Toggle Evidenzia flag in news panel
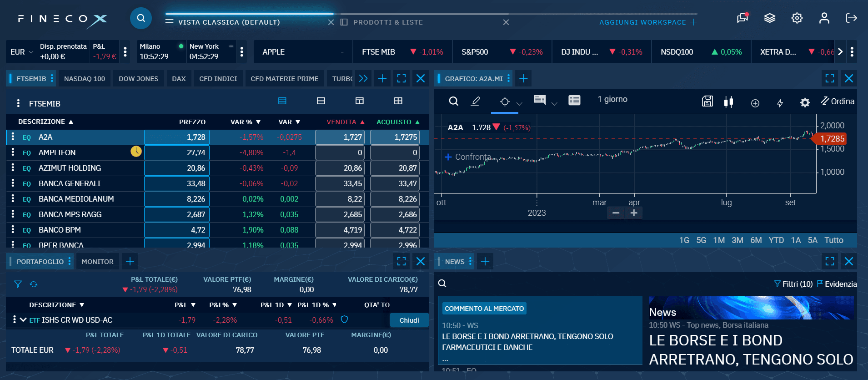The height and width of the screenshot is (380, 868). (837, 284)
